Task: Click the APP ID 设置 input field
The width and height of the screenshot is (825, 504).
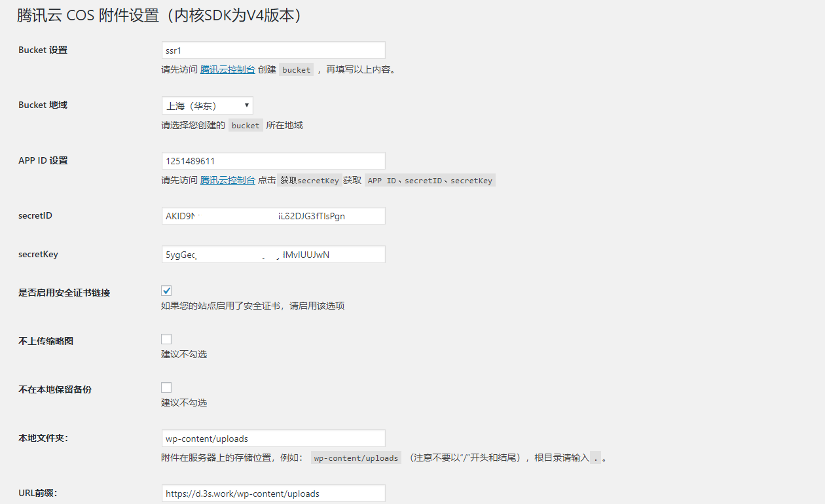Action: [273, 161]
